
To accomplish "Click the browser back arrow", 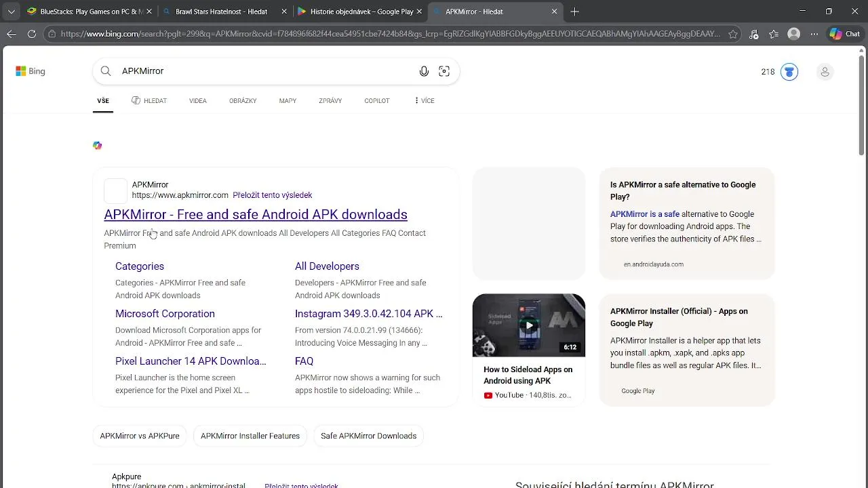I will tap(12, 34).
